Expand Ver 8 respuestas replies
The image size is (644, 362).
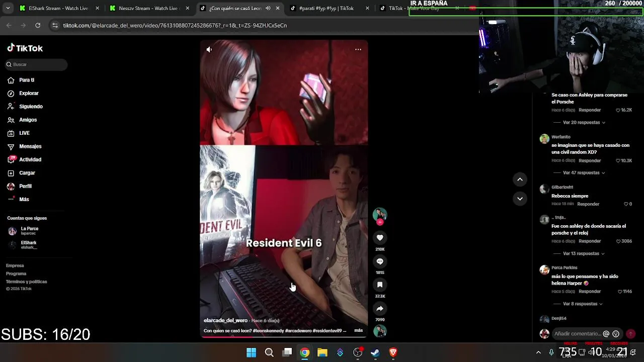point(583,304)
